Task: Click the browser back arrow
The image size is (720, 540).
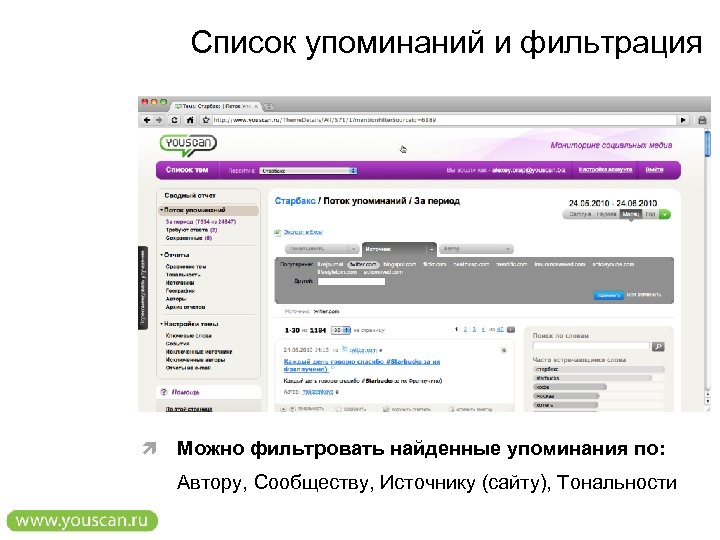Action: pos(147,120)
